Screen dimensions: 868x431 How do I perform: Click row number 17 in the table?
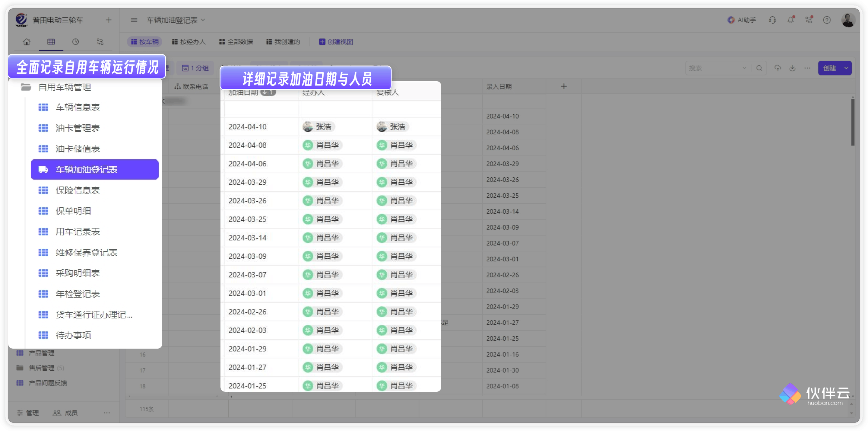coord(143,371)
